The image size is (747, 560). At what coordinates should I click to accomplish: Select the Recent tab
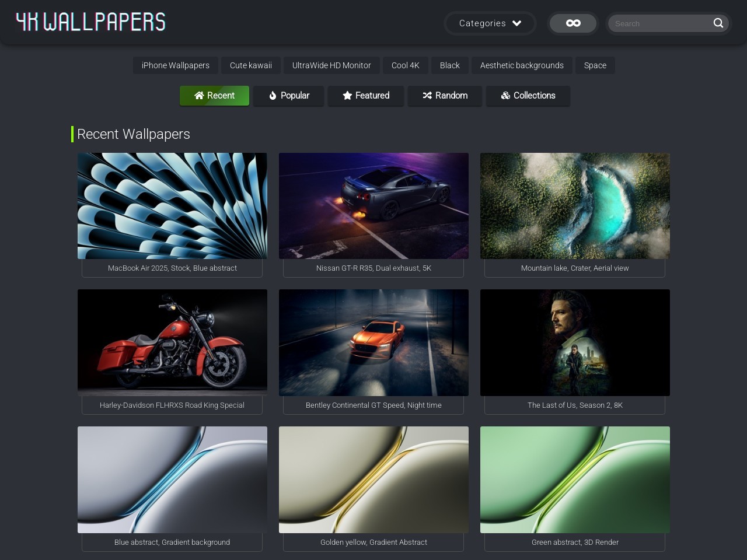pyautogui.click(x=214, y=96)
